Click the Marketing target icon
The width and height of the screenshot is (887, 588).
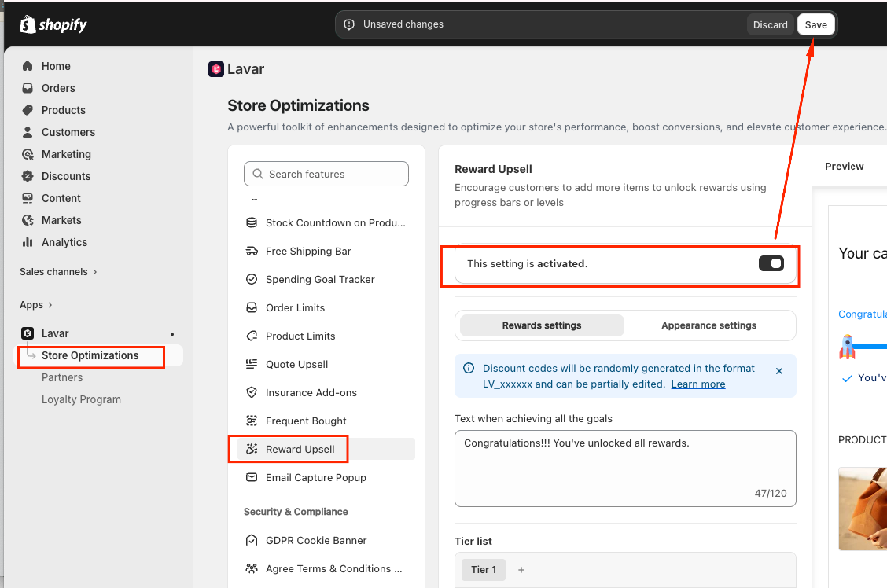(x=28, y=154)
